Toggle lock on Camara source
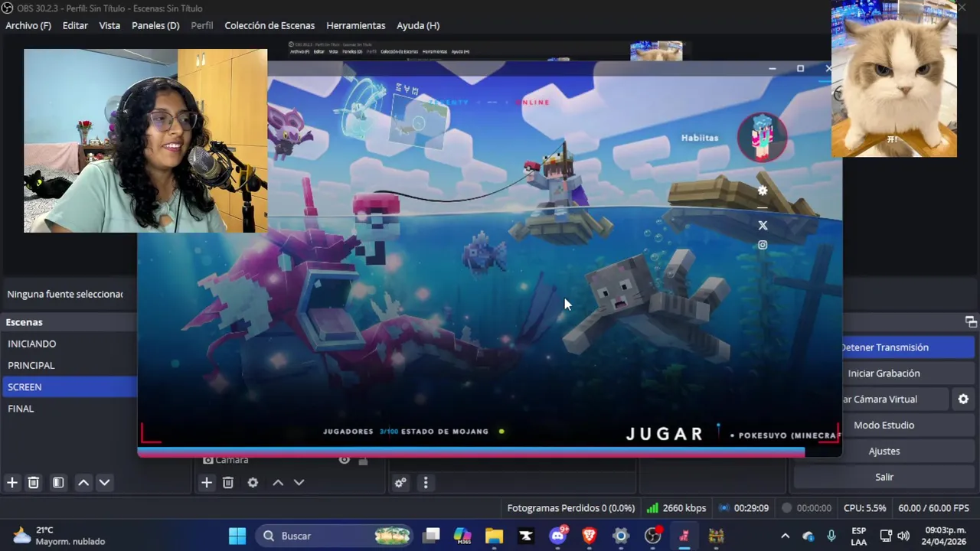This screenshot has height=551, width=980. [363, 460]
